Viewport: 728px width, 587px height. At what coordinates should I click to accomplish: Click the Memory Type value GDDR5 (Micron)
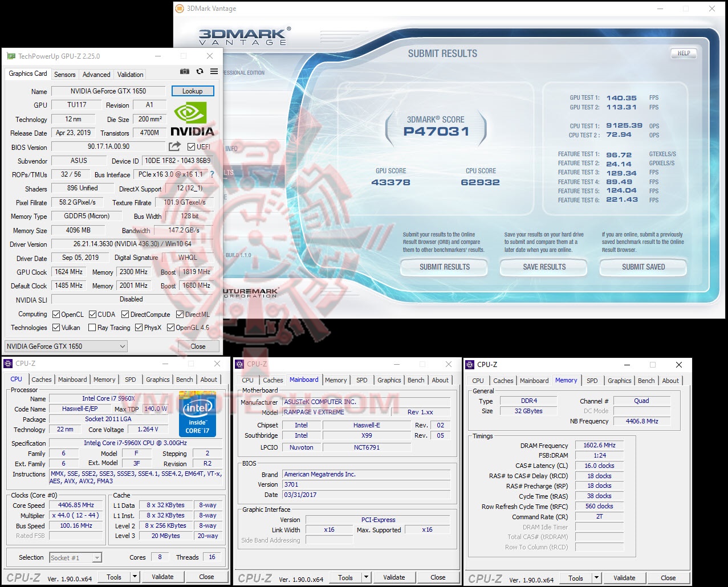coord(87,217)
